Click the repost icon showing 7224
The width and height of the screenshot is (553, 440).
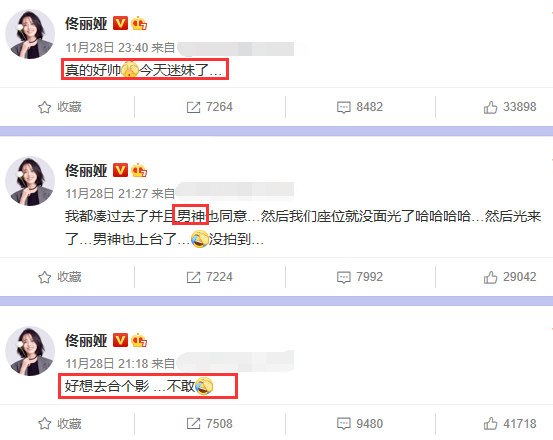click(x=193, y=277)
